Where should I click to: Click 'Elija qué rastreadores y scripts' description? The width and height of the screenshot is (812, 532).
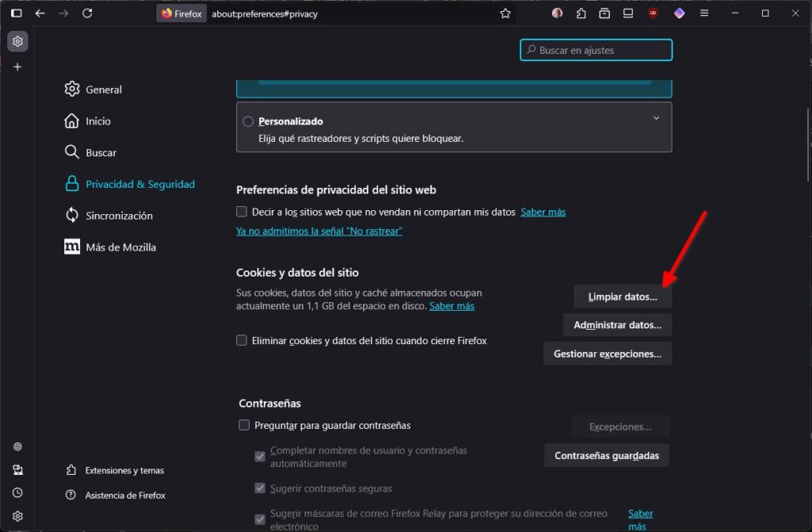point(361,138)
